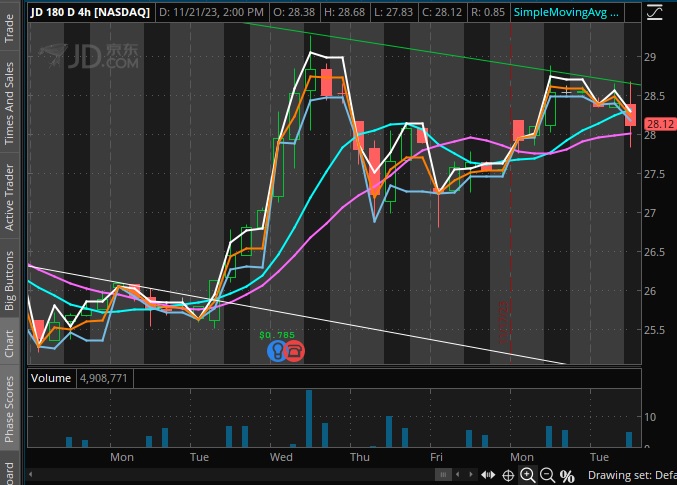This screenshot has width=677, height=485.
Task: Open the Times And Sales side tab
Action: (x=11, y=102)
